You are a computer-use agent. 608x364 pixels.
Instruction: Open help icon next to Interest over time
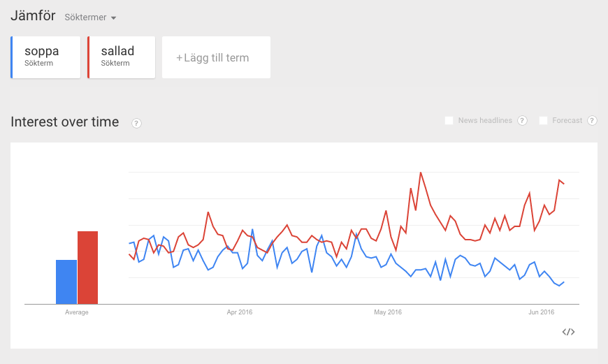[136, 123]
